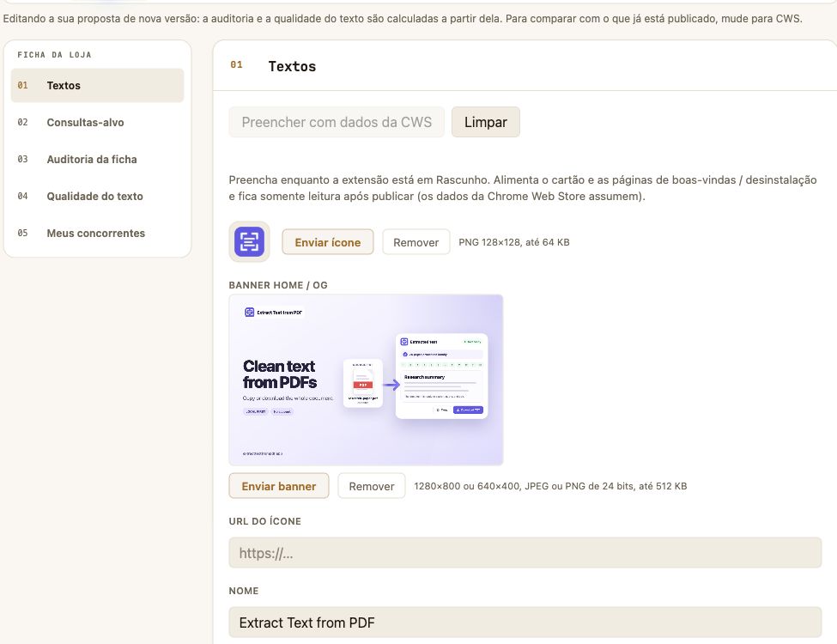Focus the Nome field with Extract Text from PDF

coord(525,623)
